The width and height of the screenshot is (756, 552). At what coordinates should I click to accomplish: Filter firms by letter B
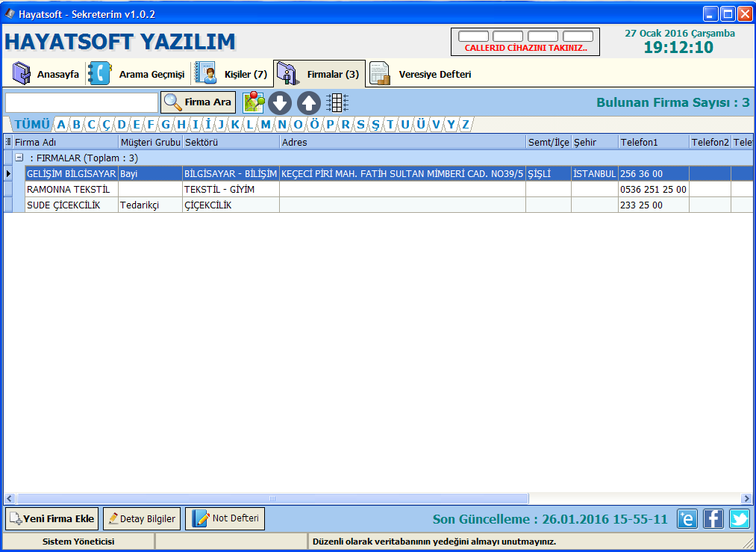[x=76, y=125]
